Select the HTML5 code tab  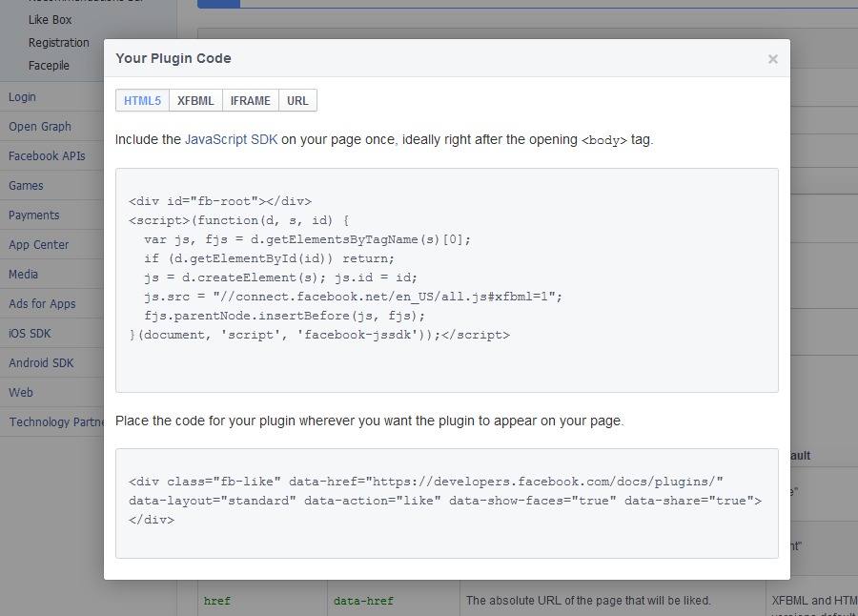(142, 101)
